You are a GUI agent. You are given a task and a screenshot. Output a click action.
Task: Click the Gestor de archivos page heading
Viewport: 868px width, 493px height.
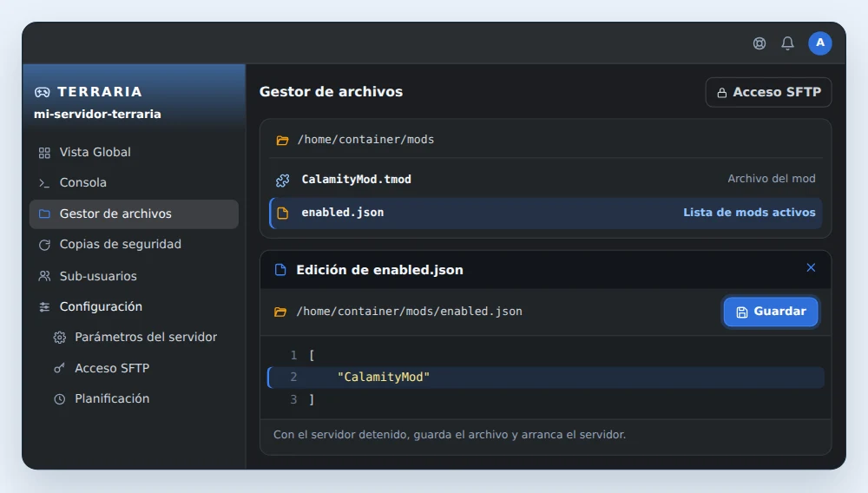click(x=331, y=92)
